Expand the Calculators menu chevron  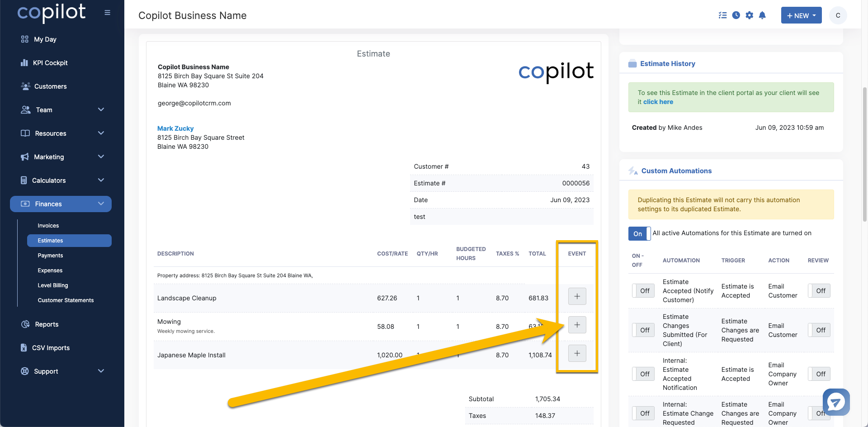tap(101, 180)
